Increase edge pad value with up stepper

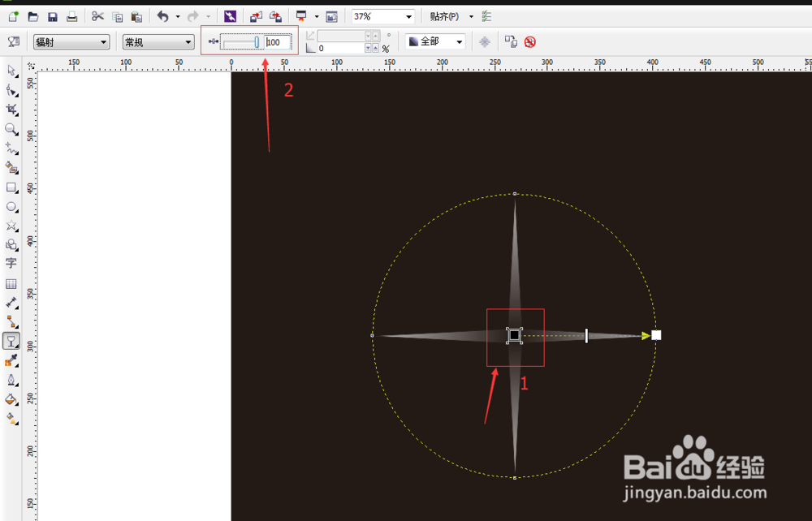376,48
